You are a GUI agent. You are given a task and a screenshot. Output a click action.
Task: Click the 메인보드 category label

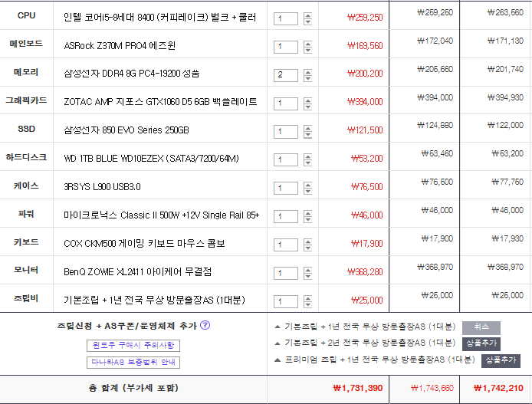pos(26,44)
